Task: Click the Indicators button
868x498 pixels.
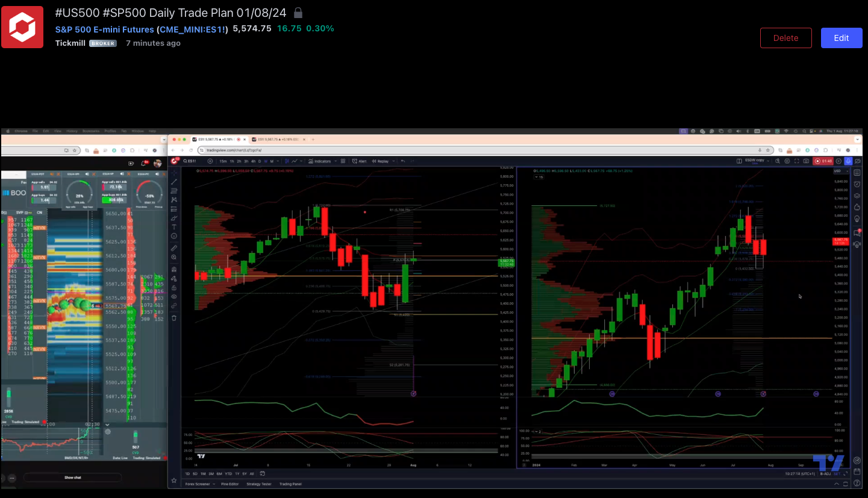Action: (319, 161)
